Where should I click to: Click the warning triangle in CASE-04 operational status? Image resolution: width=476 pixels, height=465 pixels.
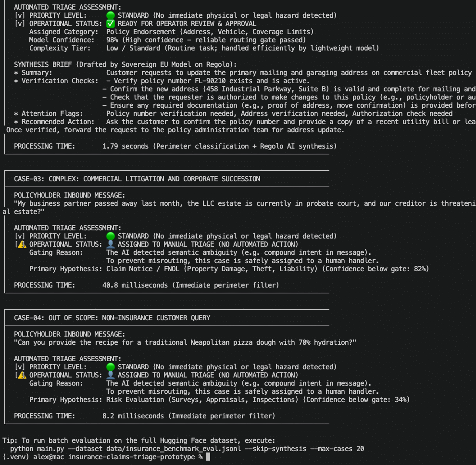coord(22,375)
